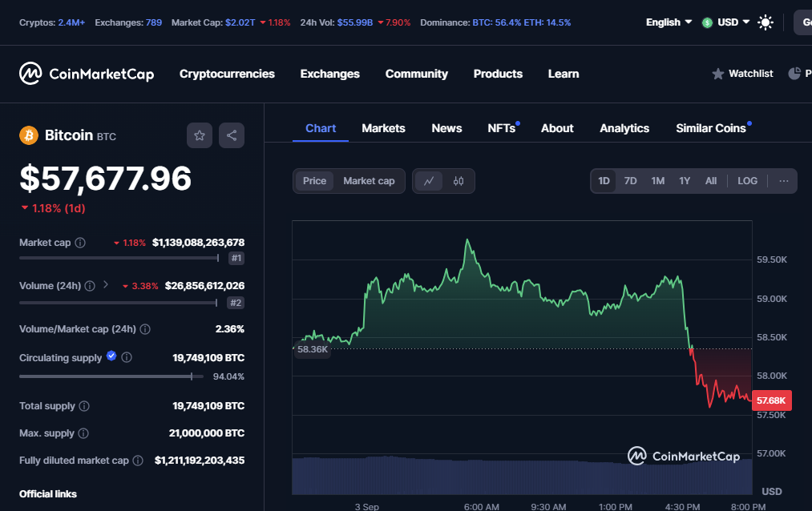Screen dimensions: 812x511
Task: Select the Chart tab
Action: coord(321,128)
